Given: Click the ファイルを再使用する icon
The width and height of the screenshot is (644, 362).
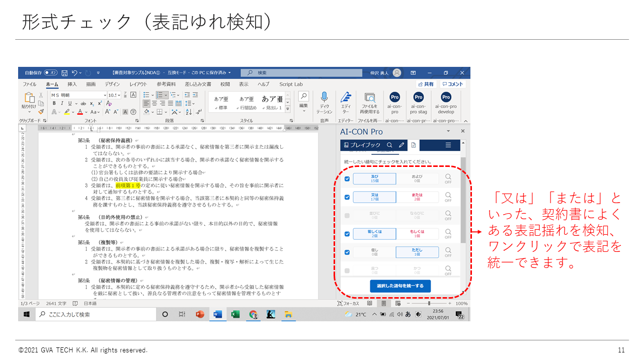Looking at the screenshot, I should 370,98.
